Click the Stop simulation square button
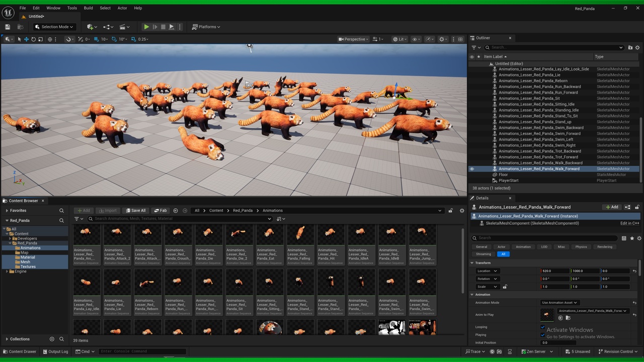The image size is (644, 362). 163,27
